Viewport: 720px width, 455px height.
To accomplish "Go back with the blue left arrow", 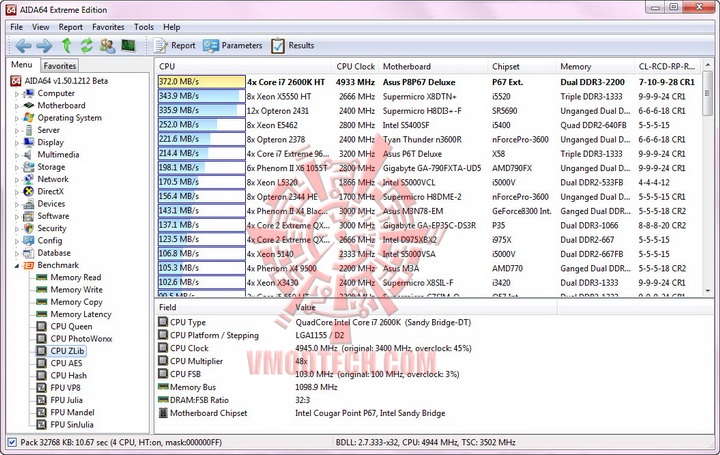I will click(x=23, y=45).
